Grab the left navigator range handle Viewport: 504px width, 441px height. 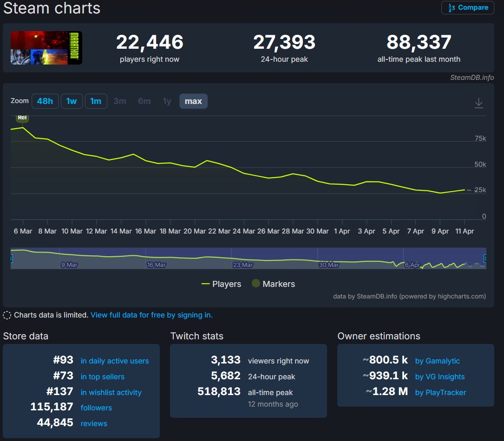11,258
